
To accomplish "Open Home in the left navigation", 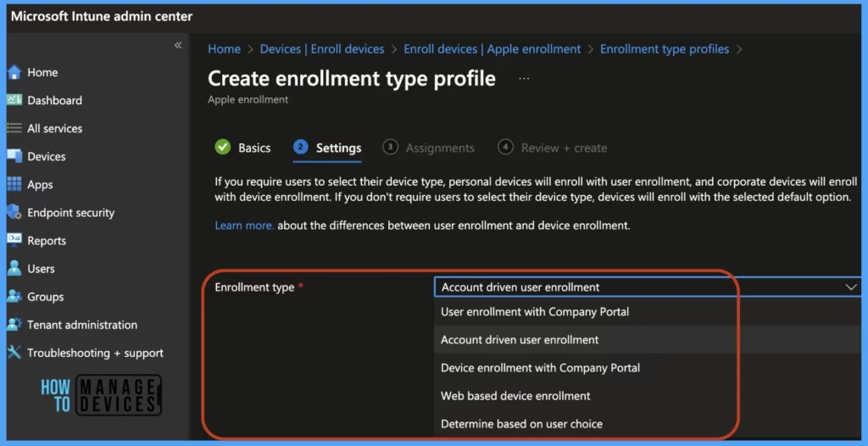I will pyautogui.click(x=42, y=73).
